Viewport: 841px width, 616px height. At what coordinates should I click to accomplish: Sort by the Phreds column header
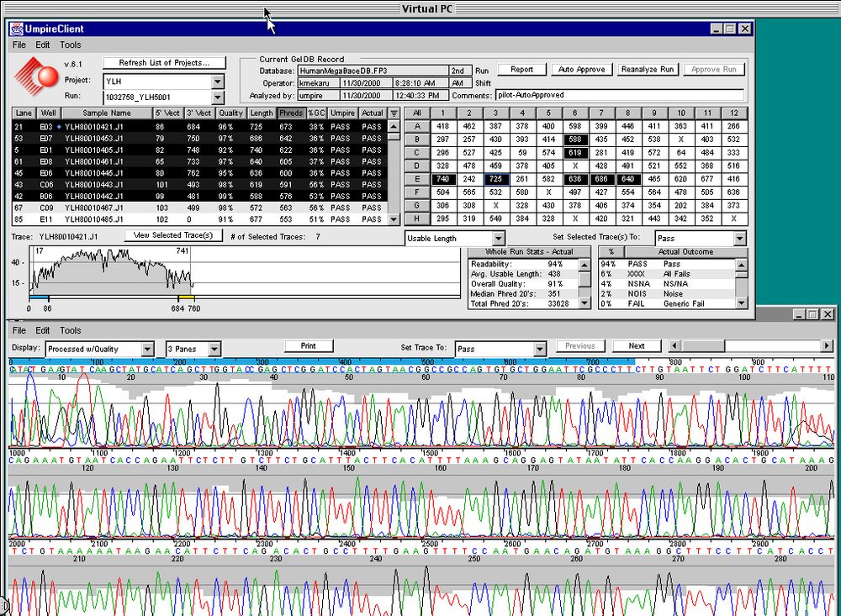tap(291, 113)
